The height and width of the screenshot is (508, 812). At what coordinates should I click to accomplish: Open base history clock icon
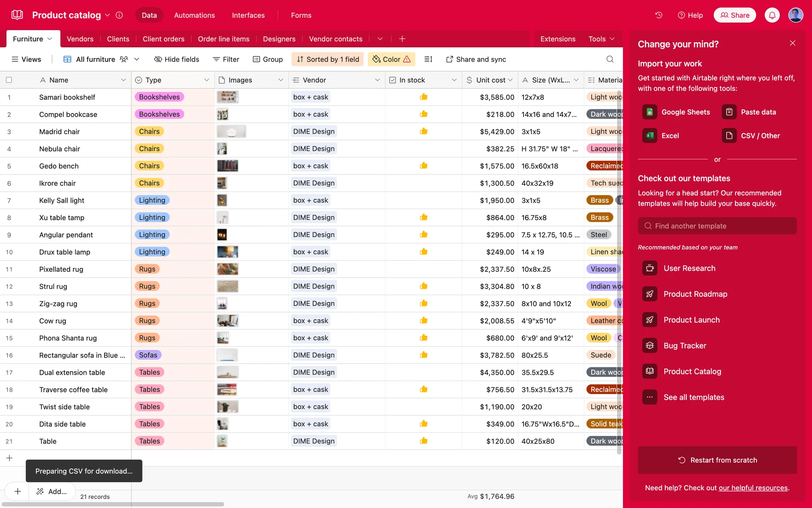(658, 15)
